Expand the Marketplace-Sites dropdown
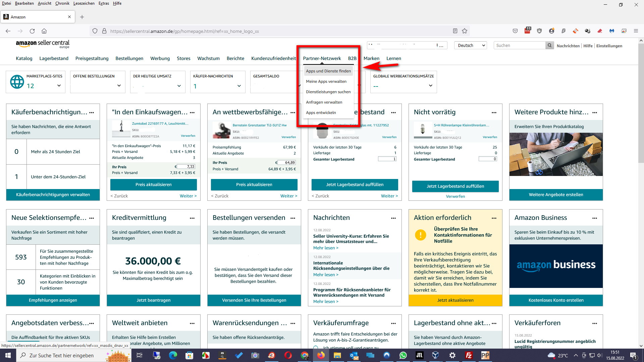The height and width of the screenshot is (362, 644). pos(59,86)
